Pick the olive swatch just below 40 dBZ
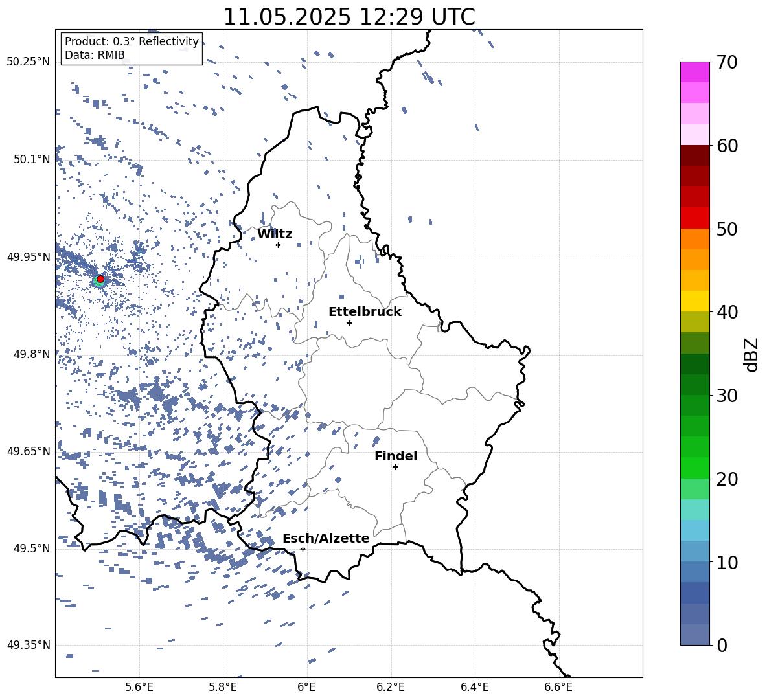Screen dimensions: 767x700 (x=695, y=322)
